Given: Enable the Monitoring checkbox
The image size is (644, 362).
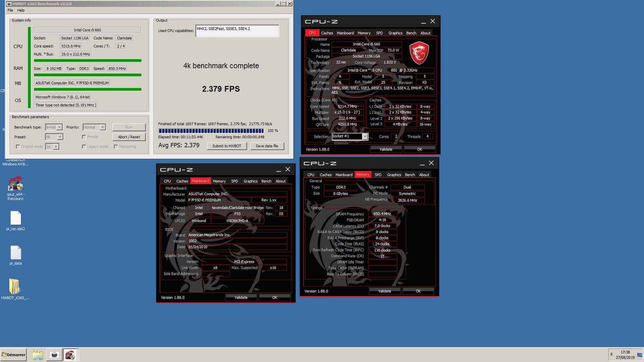Looking at the screenshot, I should click(116, 146).
